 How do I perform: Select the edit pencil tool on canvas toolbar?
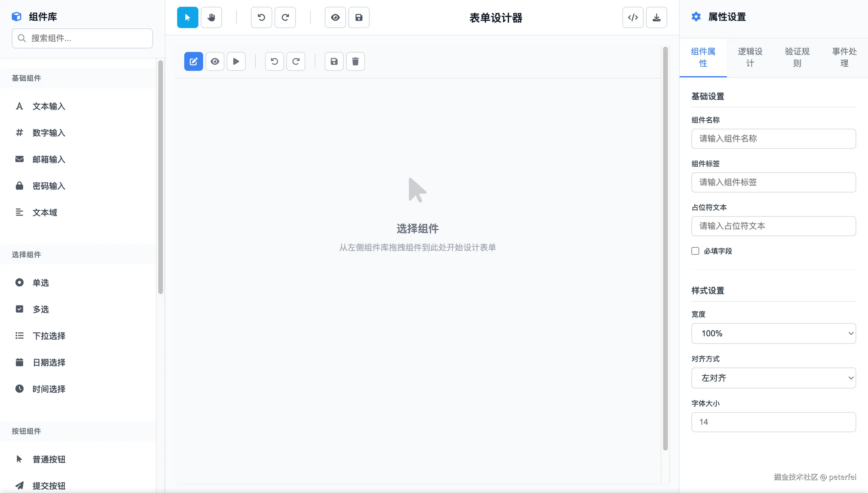[x=193, y=61]
